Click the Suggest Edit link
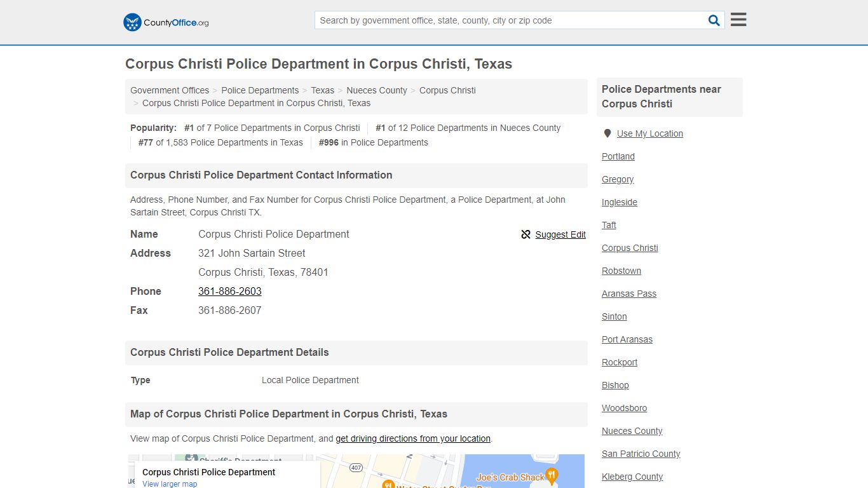Screen dimensions: 868x488 click(560, 234)
